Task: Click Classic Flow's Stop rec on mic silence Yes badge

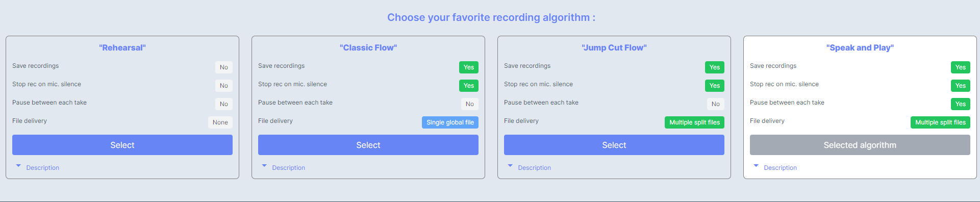Action: pos(469,86)
